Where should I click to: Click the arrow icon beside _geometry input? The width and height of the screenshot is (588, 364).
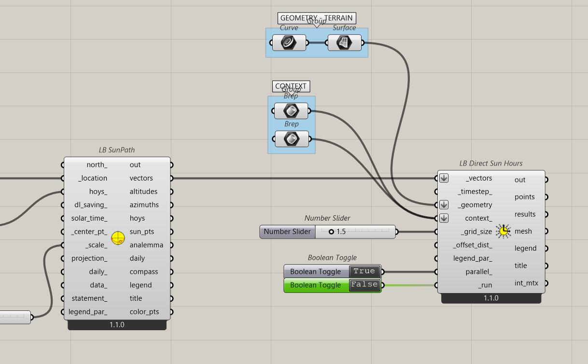click(444, 205)
